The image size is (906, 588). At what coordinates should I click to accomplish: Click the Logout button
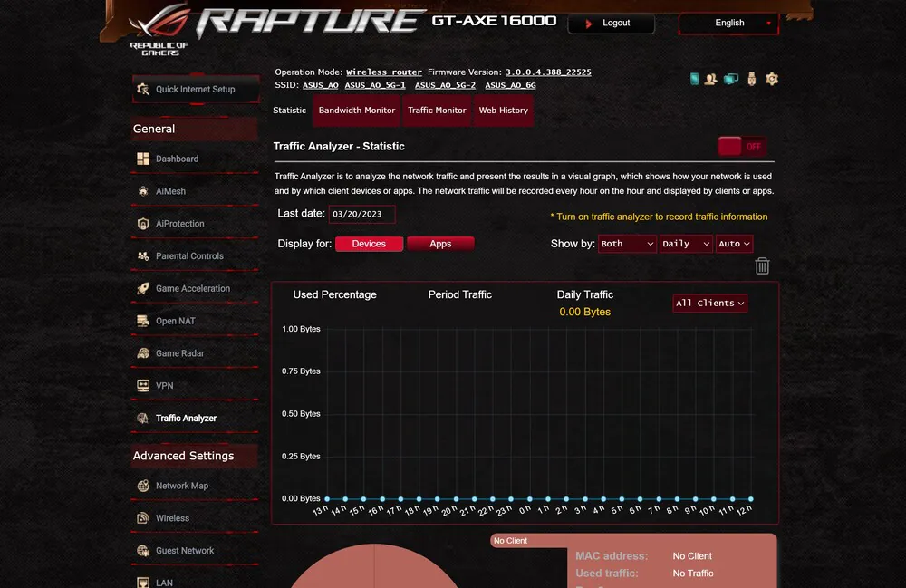[612, 24]
